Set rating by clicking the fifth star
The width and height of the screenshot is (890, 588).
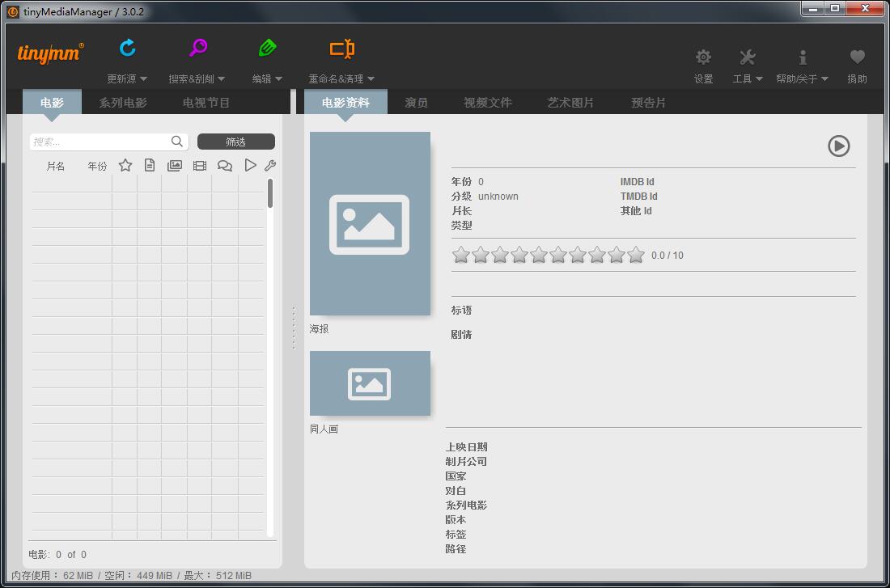pyautogui.click(x=539, y=256)
